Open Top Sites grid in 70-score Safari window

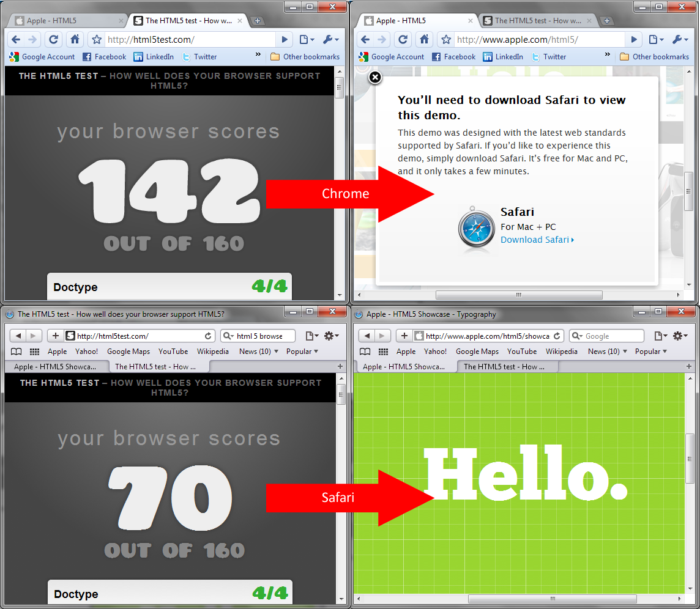(34, 352)
